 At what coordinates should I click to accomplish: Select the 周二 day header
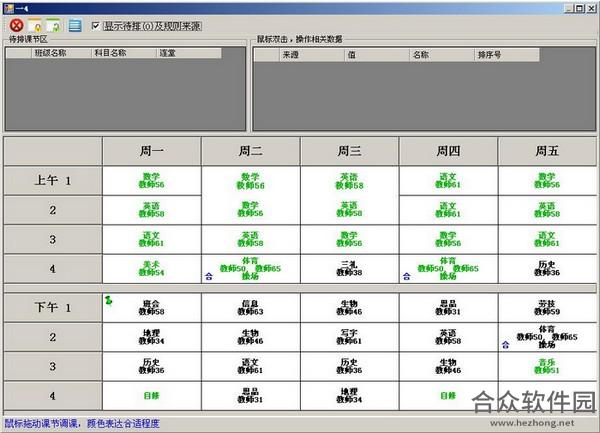[251, 151]
